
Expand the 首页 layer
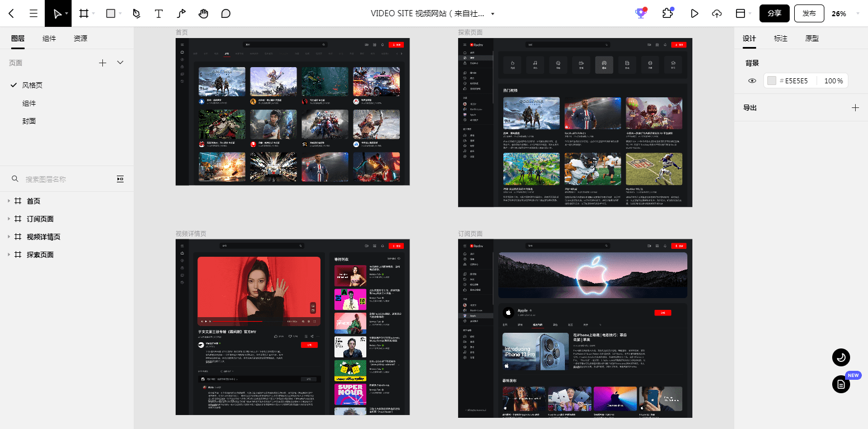click(x=8, y=201)
